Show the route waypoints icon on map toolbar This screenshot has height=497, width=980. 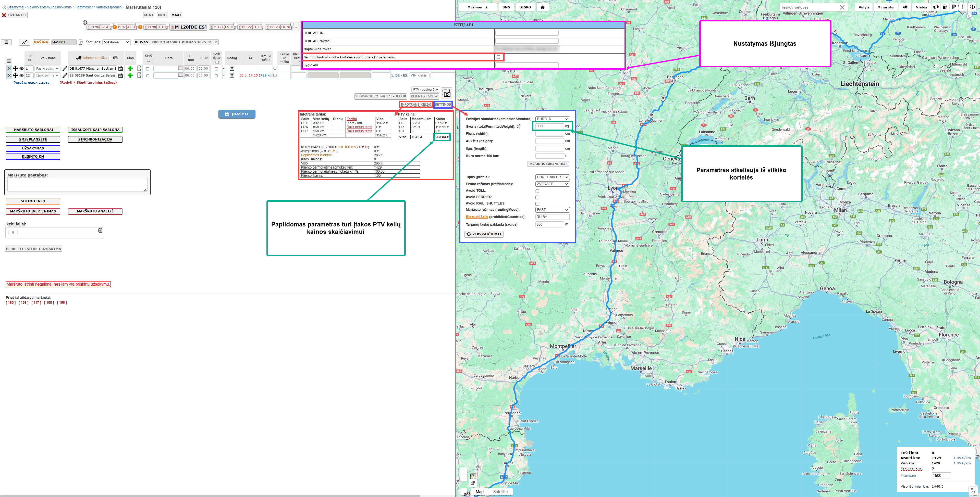(x=936, y=7)
